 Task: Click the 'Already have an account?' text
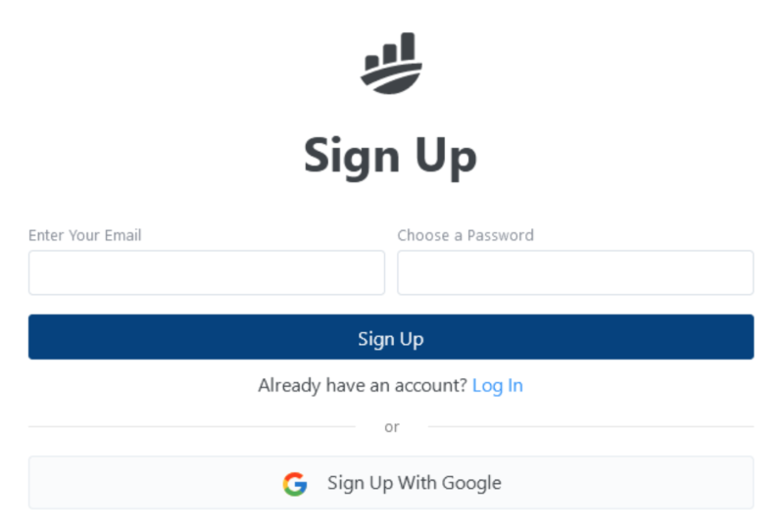point(363,385)
